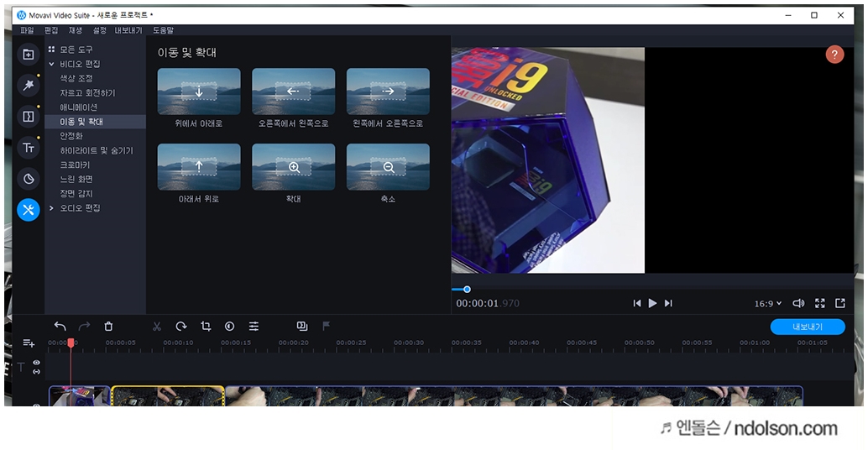Choose 축소 zoom out preset
Screen dimensions: 868x450
click(x=388, y=167)
